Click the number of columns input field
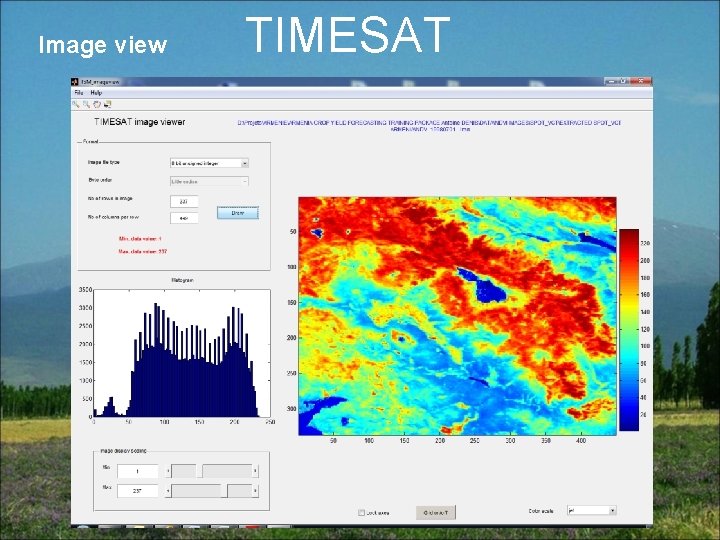This screenshot has width=720, height=540. click(x=184, y=218)
